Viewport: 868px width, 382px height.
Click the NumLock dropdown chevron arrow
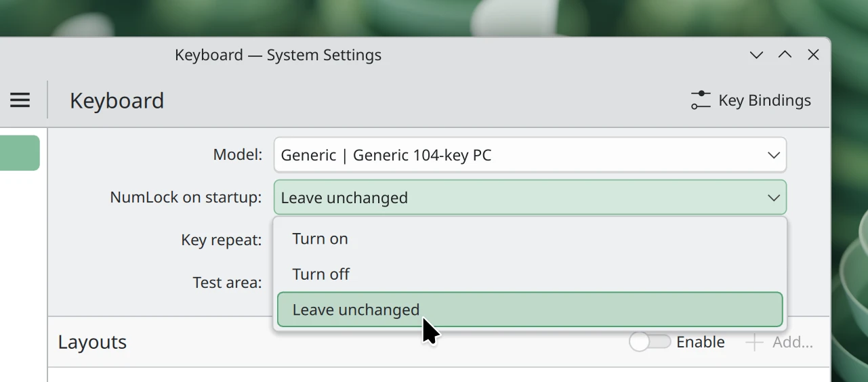[x=773, y=198]
